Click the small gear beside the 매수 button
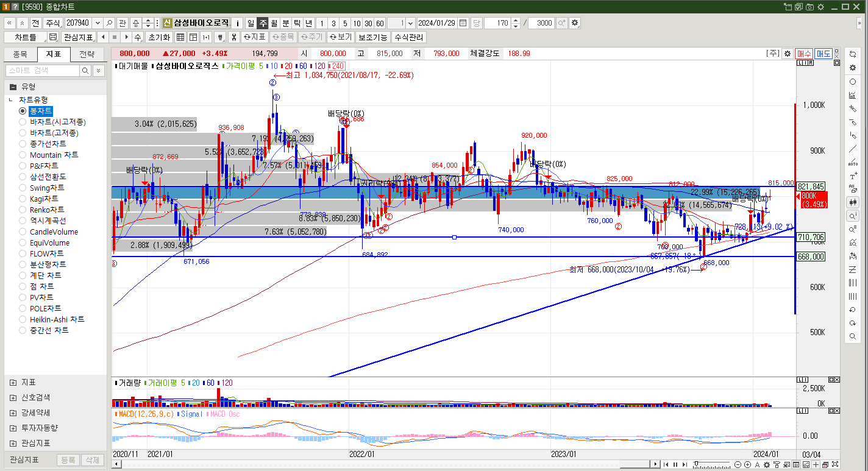 pyautogui.click(x=788, y=53)
